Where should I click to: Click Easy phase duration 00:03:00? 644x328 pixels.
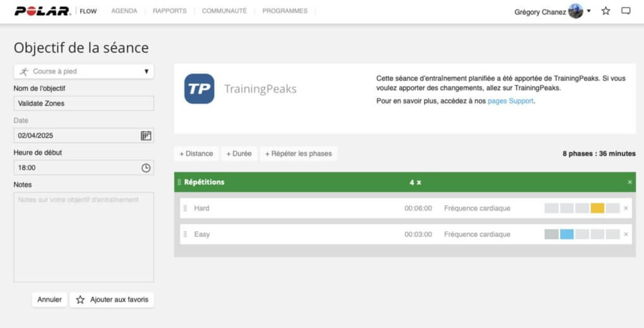pyautogui.click(x=418, y=235)
